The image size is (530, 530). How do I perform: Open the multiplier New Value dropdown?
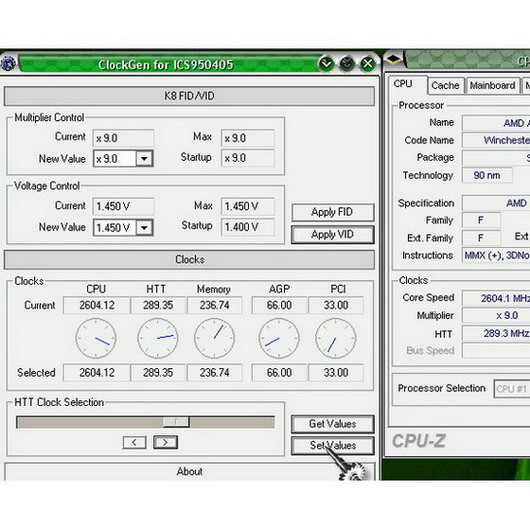click(x=144, y=159)
